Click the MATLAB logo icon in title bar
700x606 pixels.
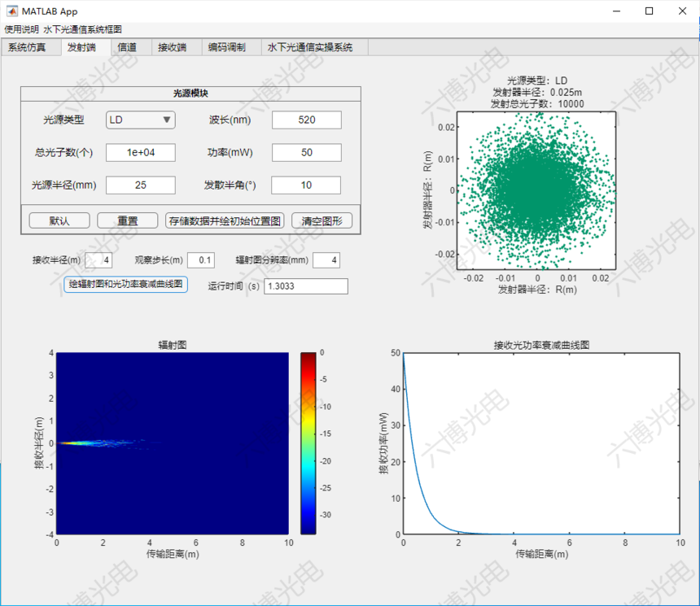pos(12,11)
